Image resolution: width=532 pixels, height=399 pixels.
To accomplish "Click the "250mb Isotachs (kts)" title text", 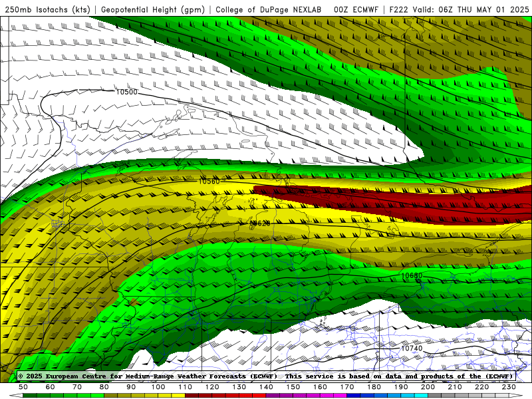I will (48, 10).
